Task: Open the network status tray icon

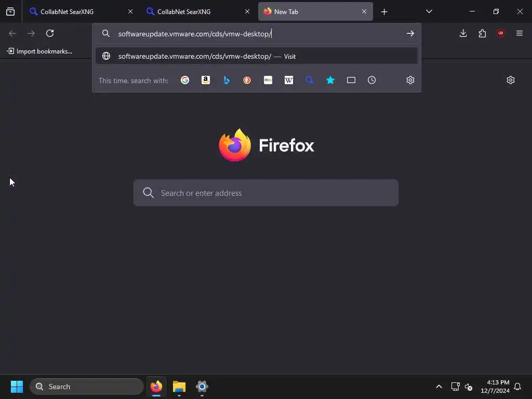Action: click(455, 387)
